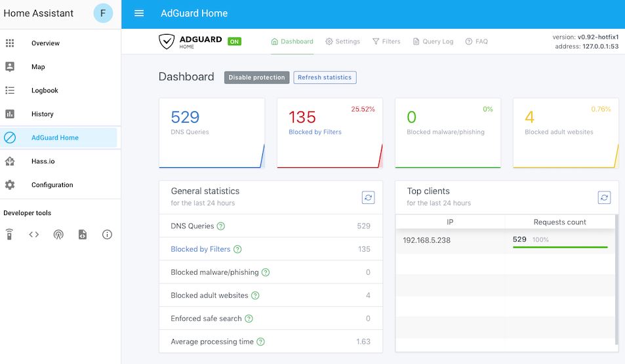
Task: Click the 135 value in statistics table
Action: 364,249
